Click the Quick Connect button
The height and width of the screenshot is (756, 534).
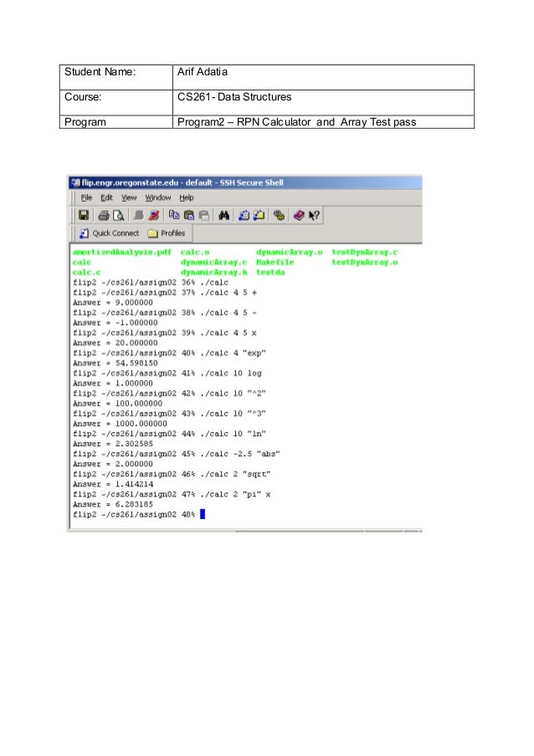110,234
